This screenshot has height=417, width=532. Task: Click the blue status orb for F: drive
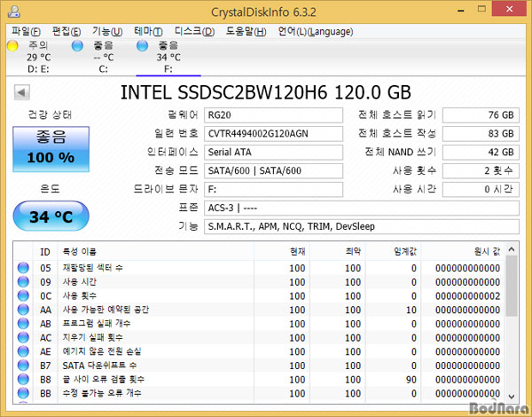pos(142,45)
